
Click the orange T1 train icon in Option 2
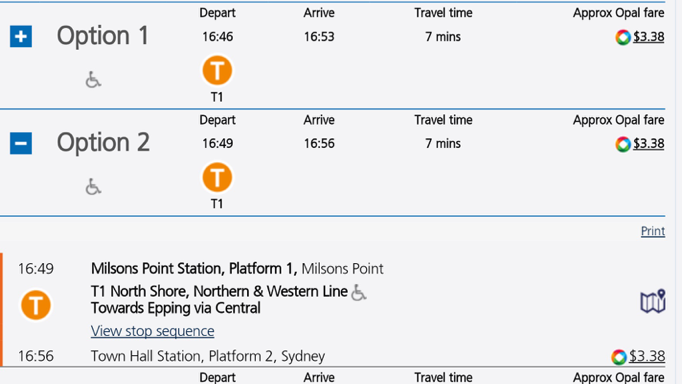pos(217,177)
